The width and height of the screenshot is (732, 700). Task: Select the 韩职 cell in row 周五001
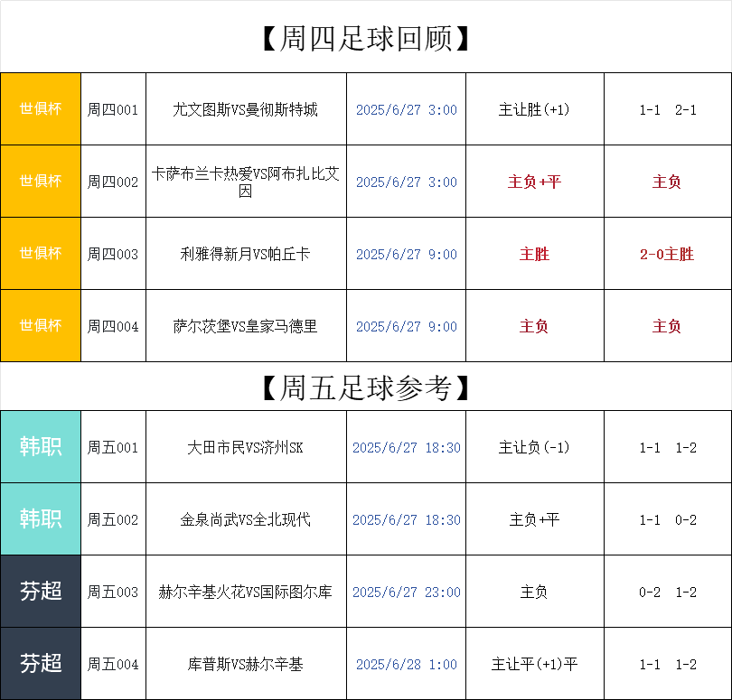(41, 446)
